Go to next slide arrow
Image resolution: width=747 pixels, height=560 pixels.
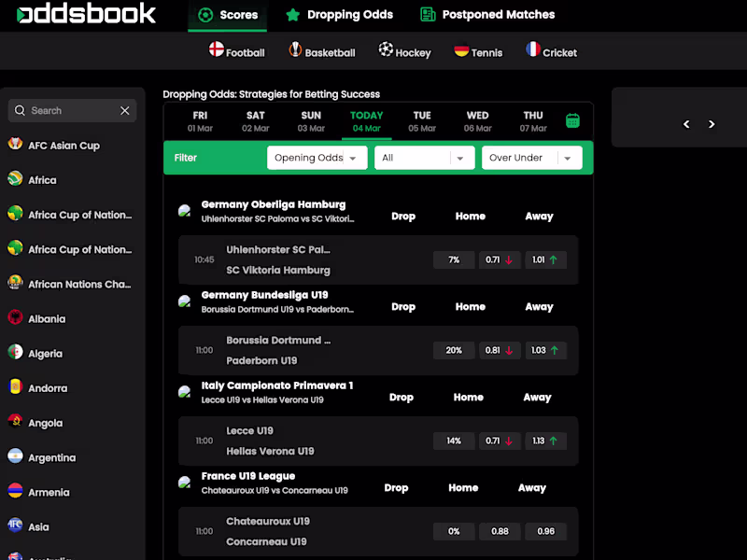[712, 124]
